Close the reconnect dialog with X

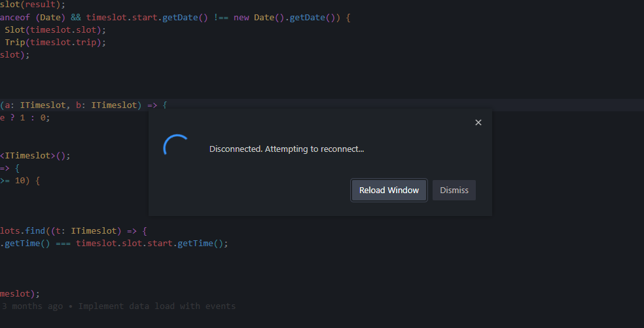point(478,122)
